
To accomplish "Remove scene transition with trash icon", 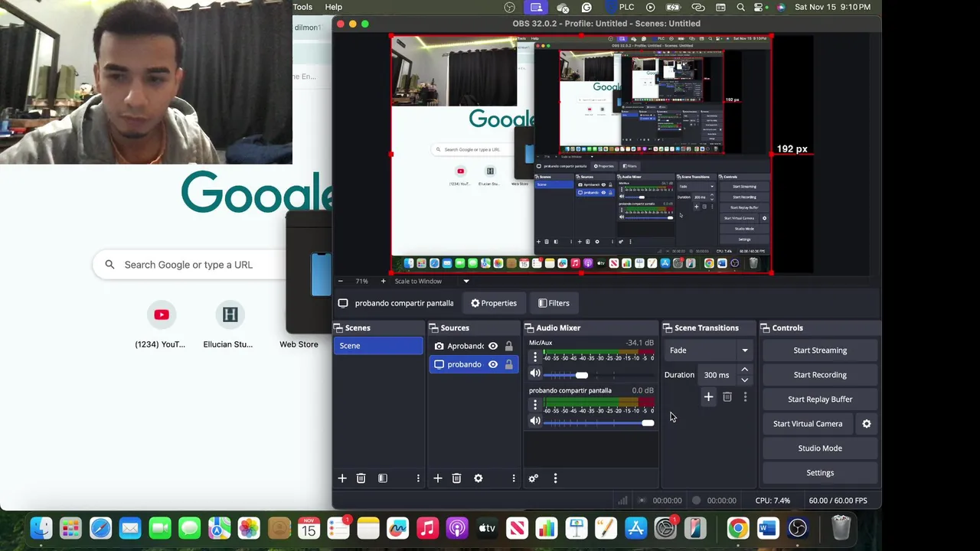I will click(727, 396).
